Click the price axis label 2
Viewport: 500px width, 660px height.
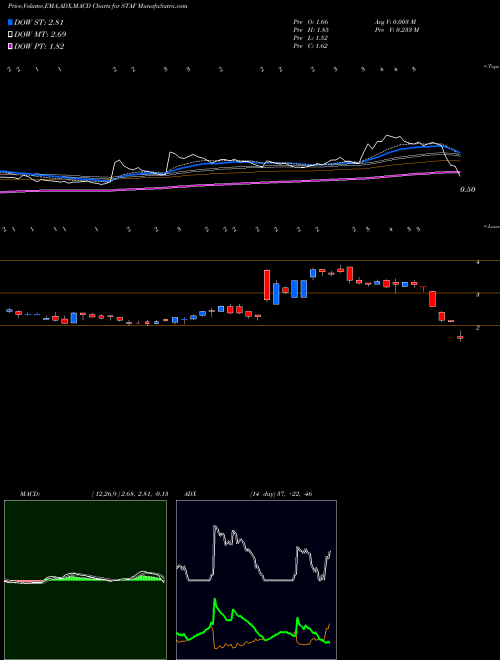pos(477,327)
